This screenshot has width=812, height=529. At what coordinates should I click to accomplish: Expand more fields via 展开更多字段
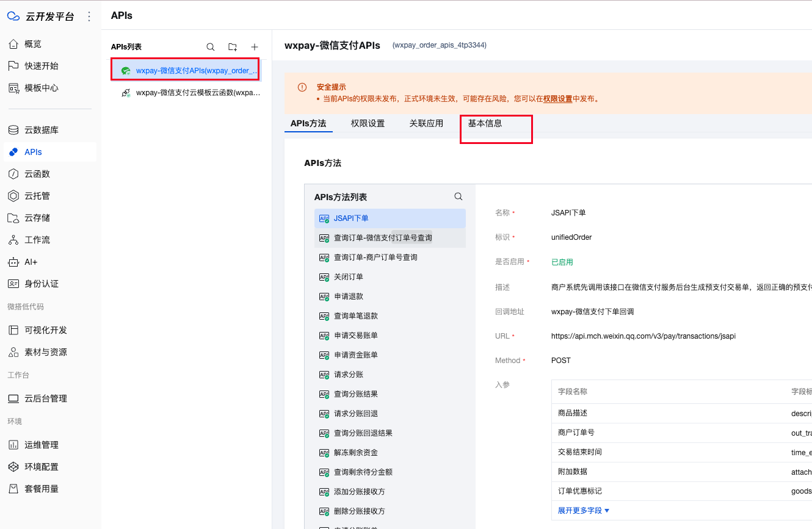click(x=584, y=510)
